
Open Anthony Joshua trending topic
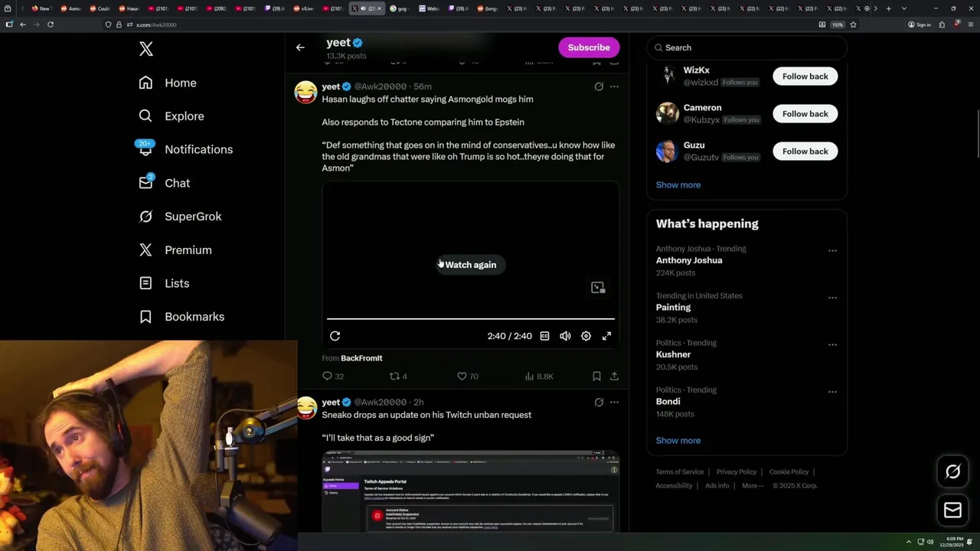tap(689, 261)
